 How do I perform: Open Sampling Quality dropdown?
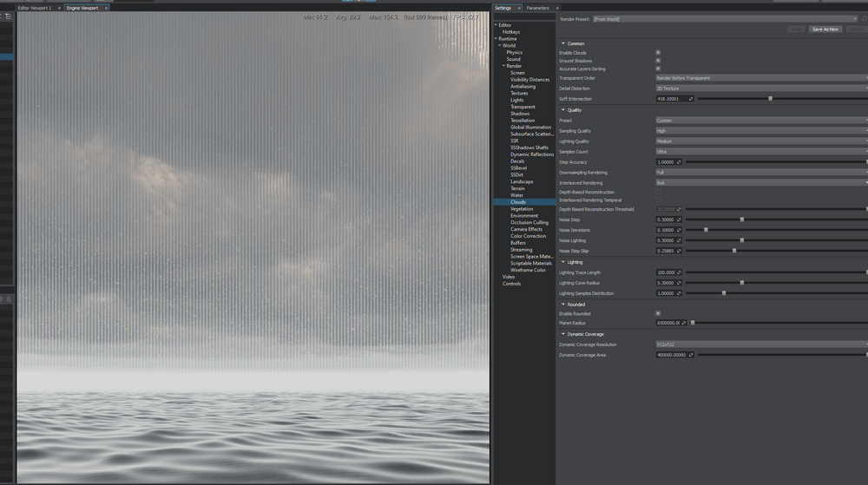point(761,131)
